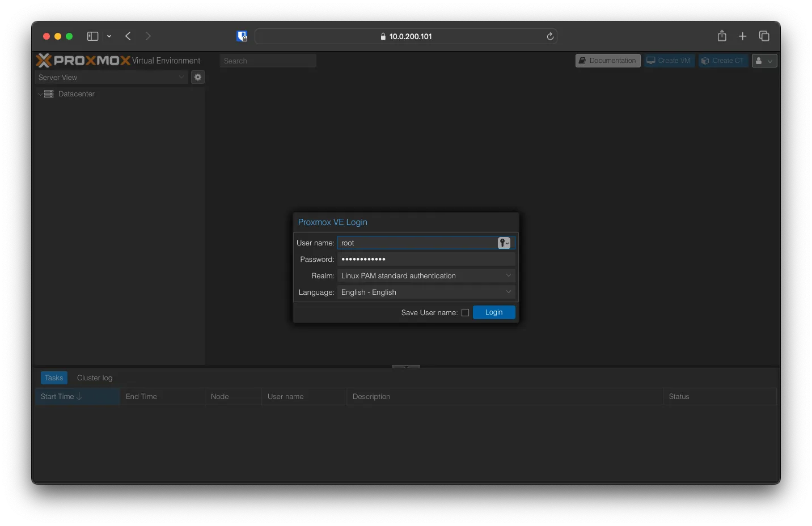Click the User name column header in tasks
Image resolution: width=812 pixels, height=526 pixels.
(304, 397)
